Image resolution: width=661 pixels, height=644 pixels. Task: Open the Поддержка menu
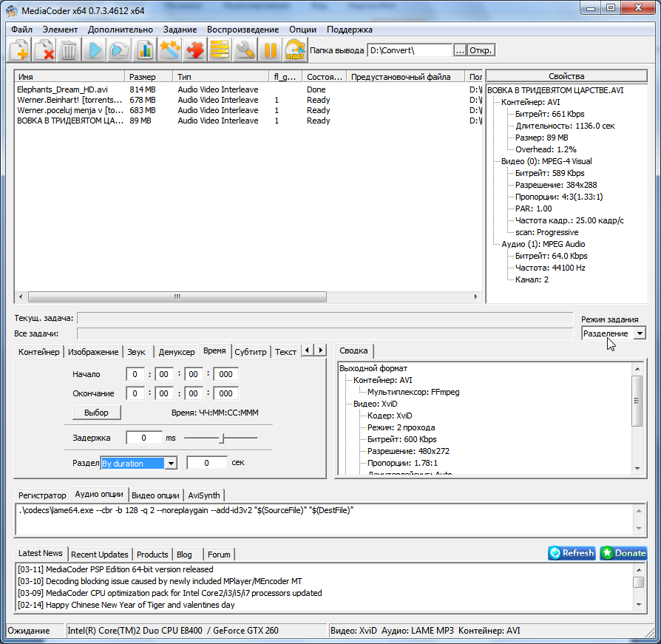coord(350,30)
